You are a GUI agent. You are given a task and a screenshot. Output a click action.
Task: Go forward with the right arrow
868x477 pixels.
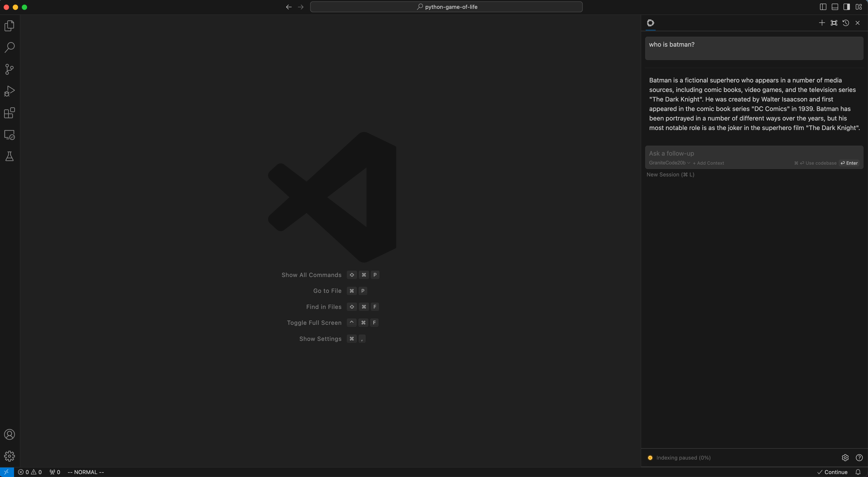point(301,7)
